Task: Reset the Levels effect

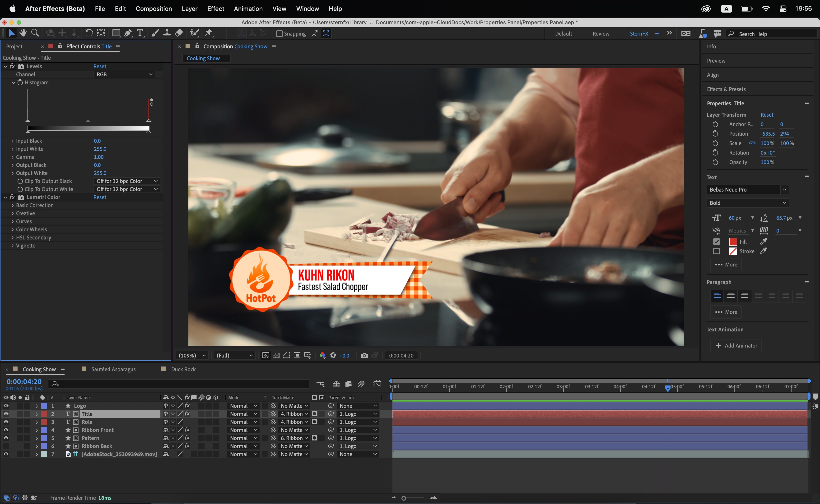Action: pyautogui.click(x=99, y=66)
